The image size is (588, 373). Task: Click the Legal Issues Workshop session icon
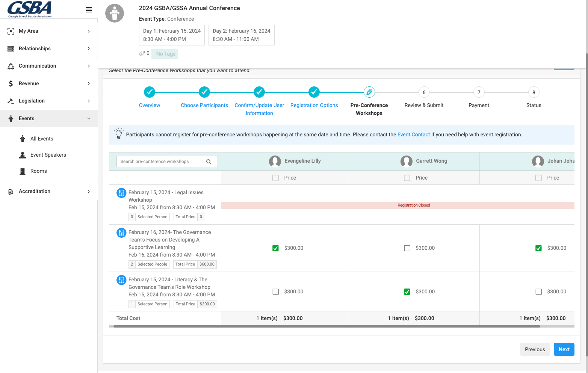[121, 193]
